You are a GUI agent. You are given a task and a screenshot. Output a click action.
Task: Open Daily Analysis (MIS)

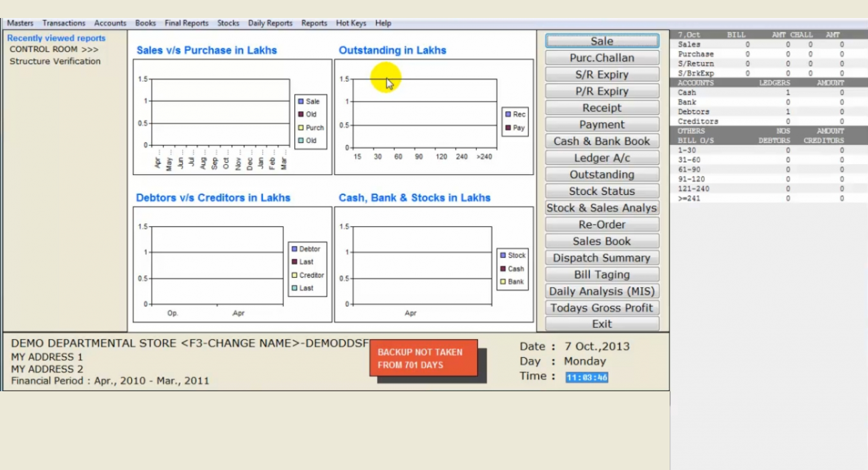(602, 291)
